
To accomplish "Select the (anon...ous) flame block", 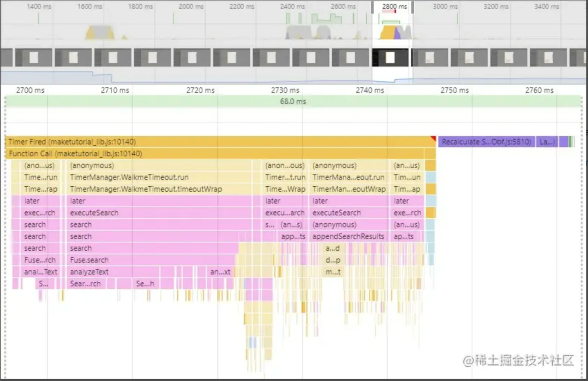I will click(284, 166).
